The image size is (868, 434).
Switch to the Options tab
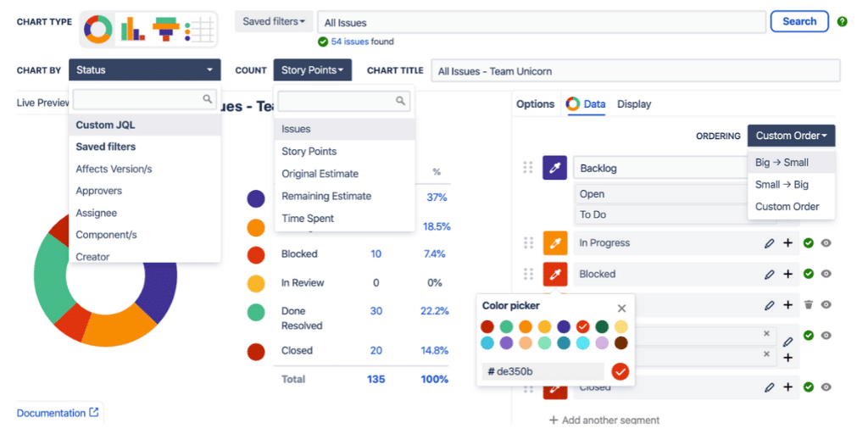pyautogui.click(x=536, y=104)
